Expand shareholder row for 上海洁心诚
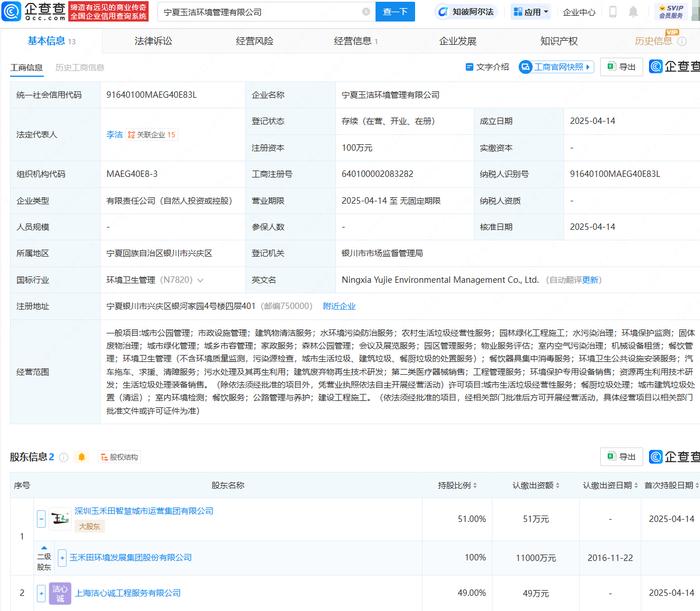Screen dimensions: 700x611 (41, 594)
